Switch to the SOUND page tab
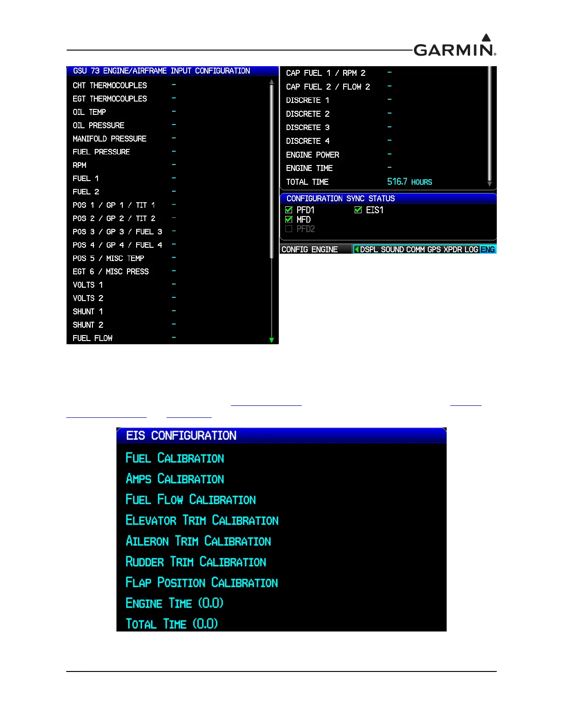Screen dimensions: 563x728 392,250
